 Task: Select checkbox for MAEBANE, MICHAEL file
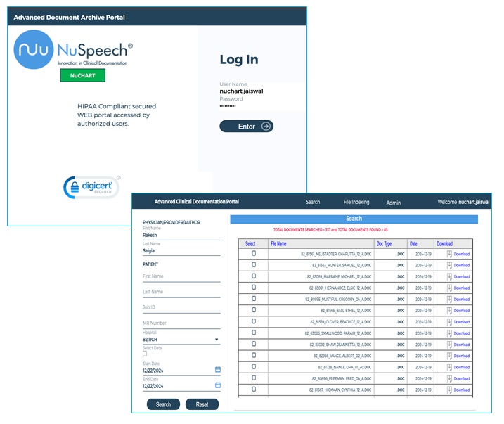[254, 276]
